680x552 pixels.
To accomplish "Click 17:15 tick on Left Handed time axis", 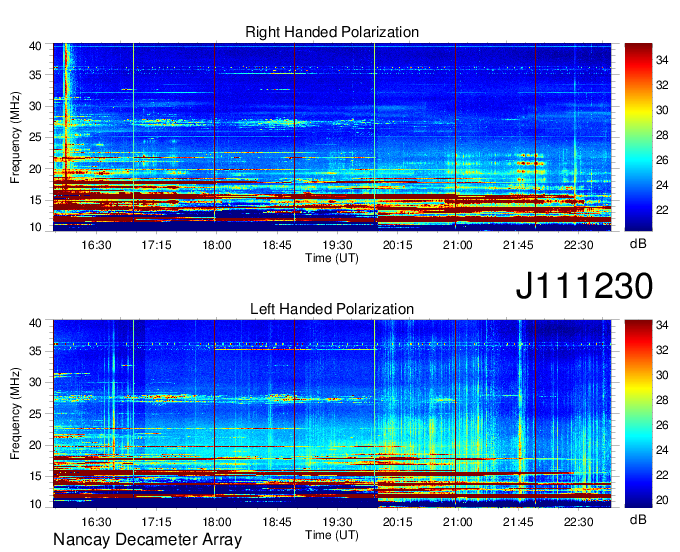I will (x=157, y=522).
